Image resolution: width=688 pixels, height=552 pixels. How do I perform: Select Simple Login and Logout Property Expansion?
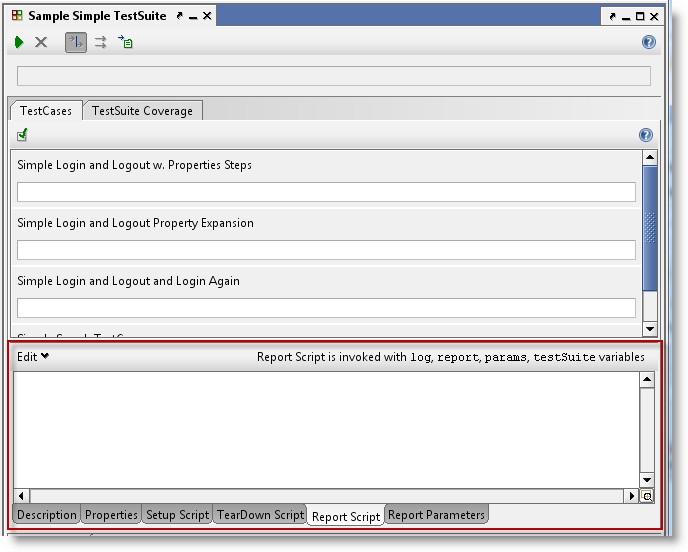(x=136, y=223)
